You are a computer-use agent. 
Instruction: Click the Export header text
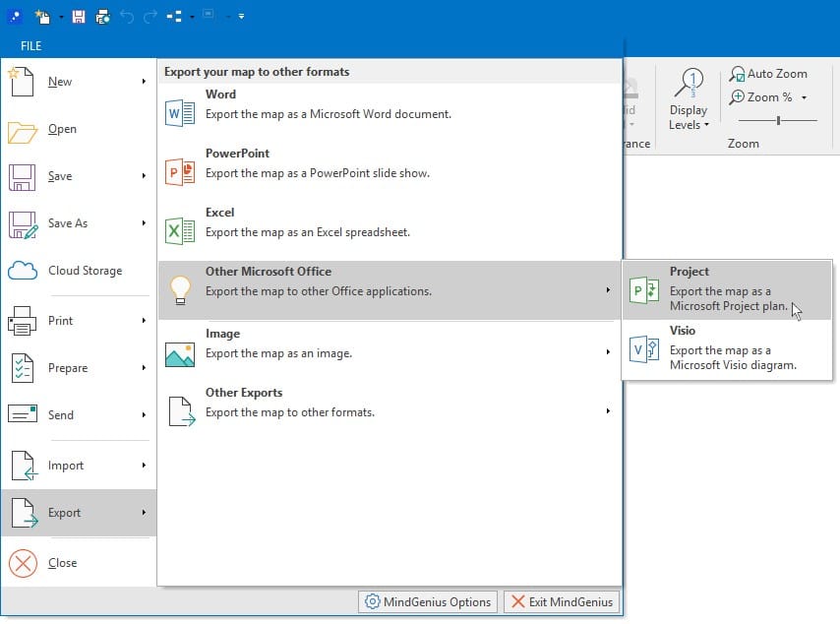(257, 72)
